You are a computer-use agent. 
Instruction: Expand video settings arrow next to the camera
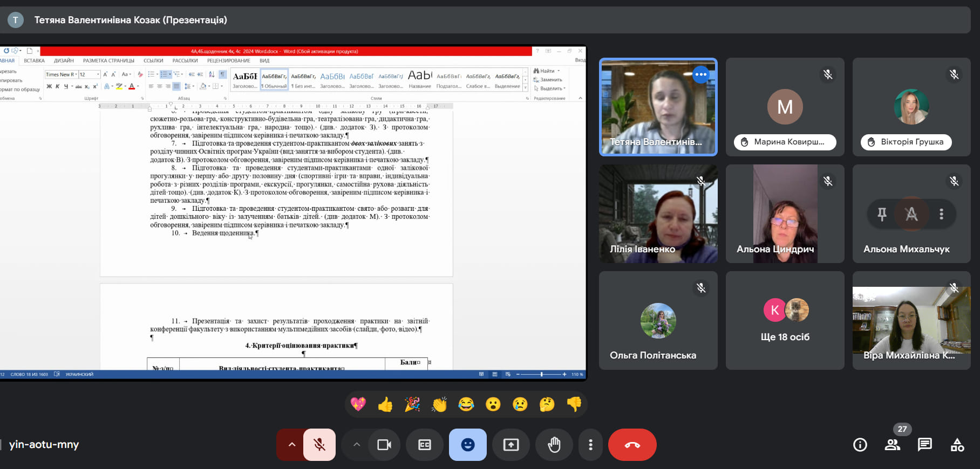point(356,445)
